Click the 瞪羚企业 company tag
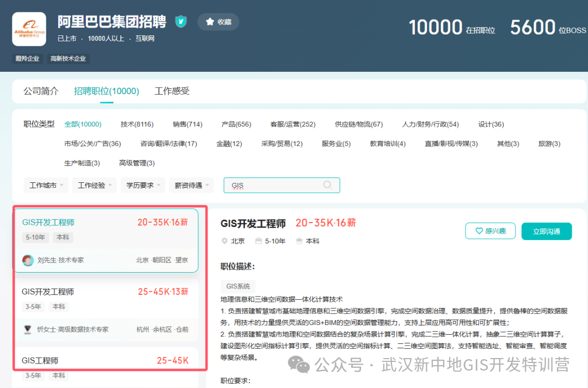The width and height of the screenshot is (588, 388). (x=27, y=58)
